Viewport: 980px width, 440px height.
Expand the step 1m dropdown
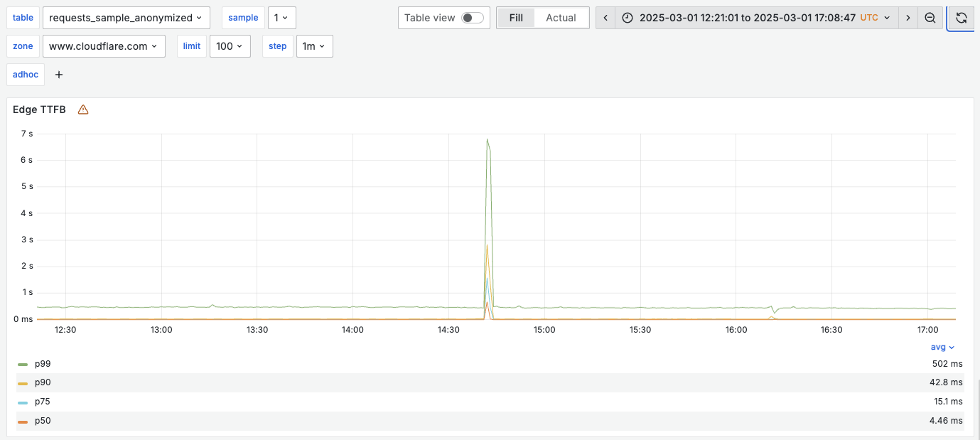(x=314, y=46)
